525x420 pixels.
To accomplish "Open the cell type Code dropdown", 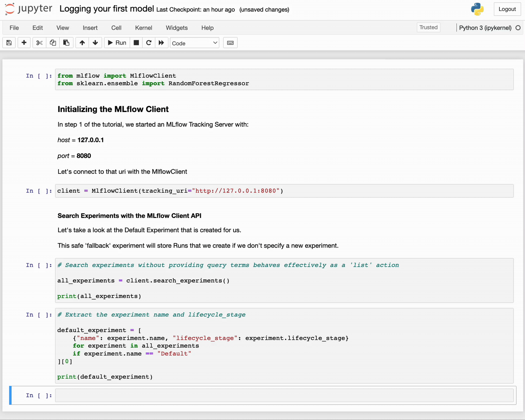I will click(x=194, y=43).
